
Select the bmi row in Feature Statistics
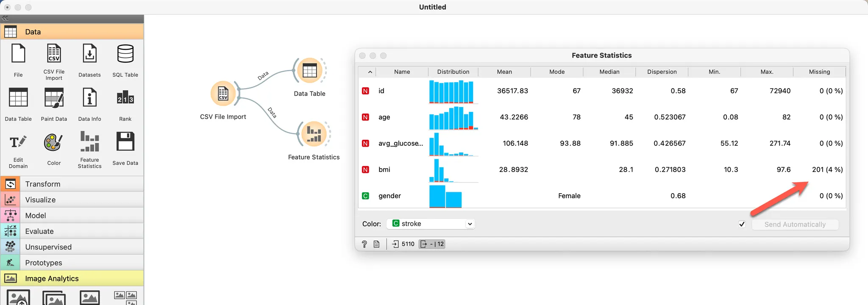click(602, 169)
